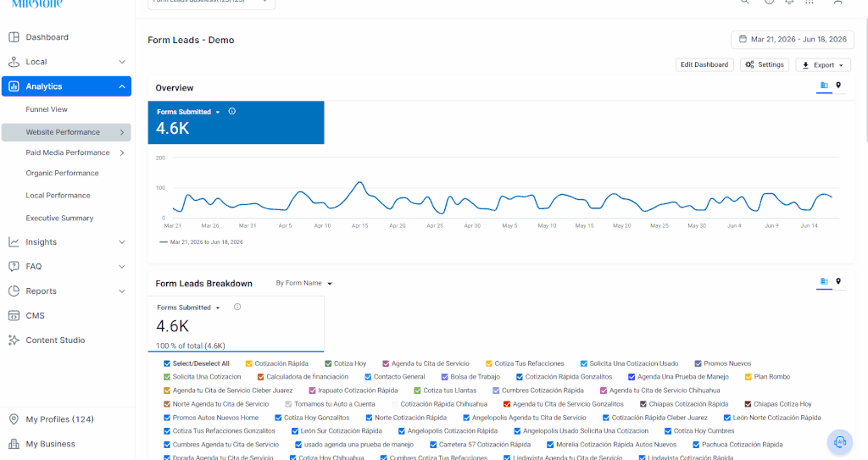Click the Settings gear icon
868x460 pixels.
point(749,64)
